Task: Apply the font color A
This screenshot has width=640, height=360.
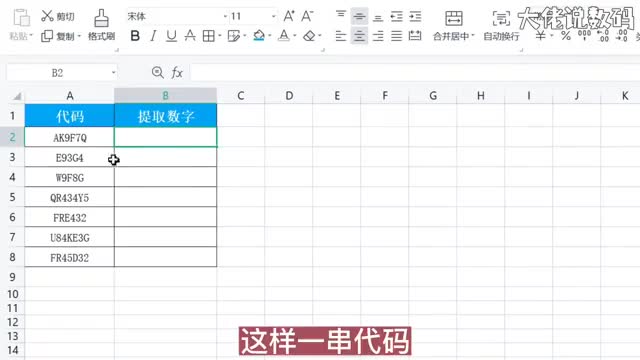Action: pos(284,36)
